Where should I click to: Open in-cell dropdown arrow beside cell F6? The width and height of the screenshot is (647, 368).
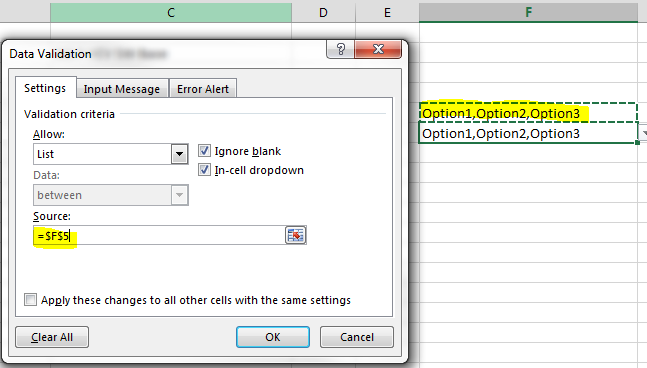pos(643,133)
